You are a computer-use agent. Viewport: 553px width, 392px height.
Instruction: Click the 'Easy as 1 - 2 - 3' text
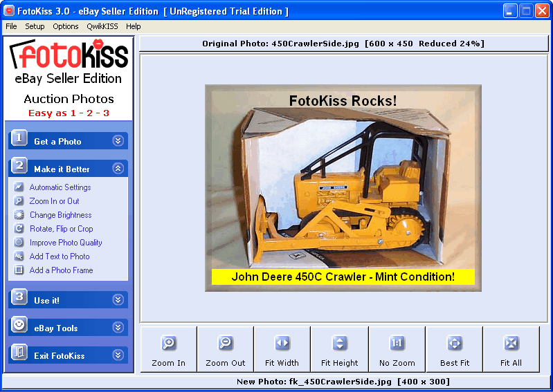[x=69, y=113]
